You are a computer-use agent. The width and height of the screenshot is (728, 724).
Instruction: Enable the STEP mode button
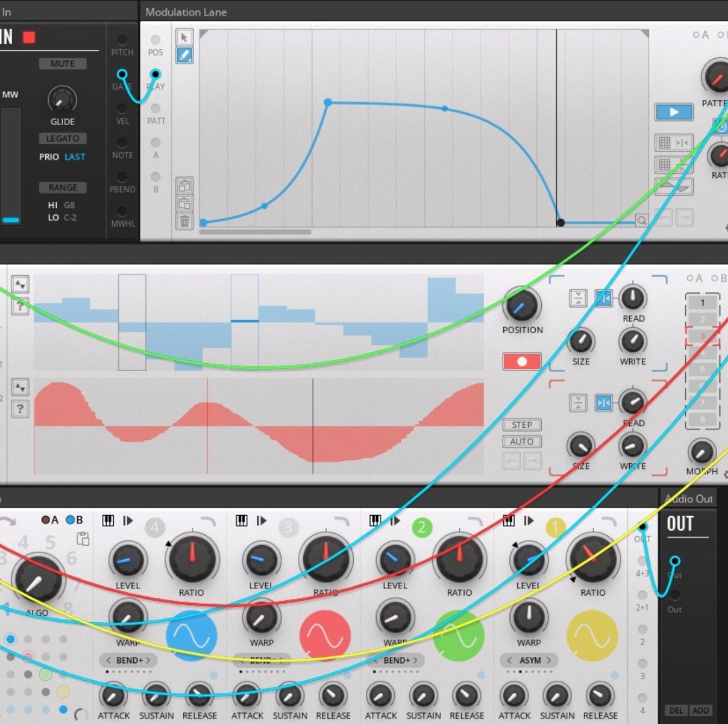[x=522, y=425]
